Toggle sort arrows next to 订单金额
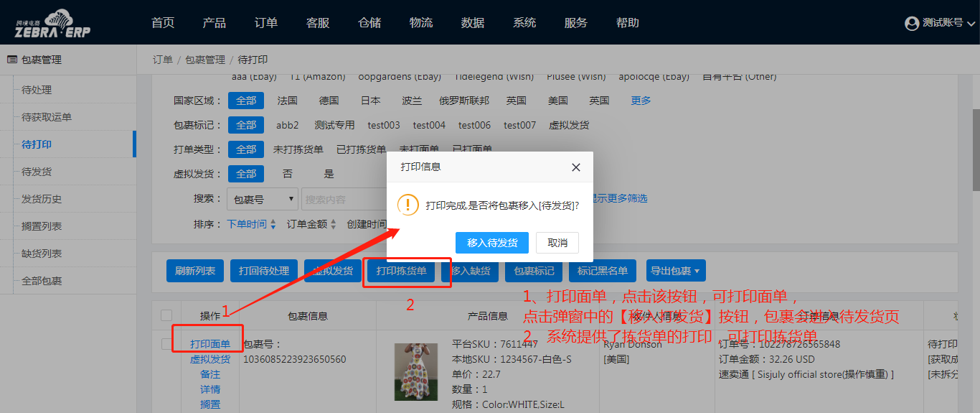Image resolution: width=980 pixels, height=413 pixels. coord(333,225)
